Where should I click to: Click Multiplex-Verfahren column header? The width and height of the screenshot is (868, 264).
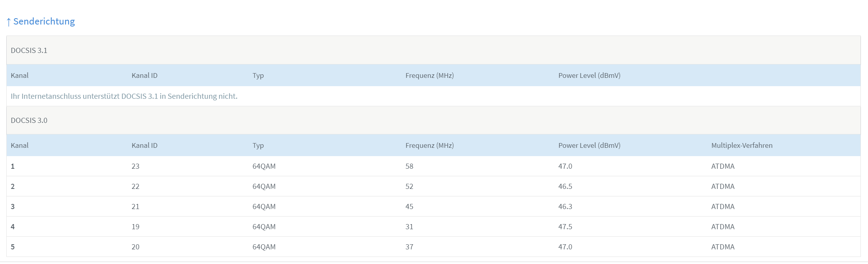click(741, 145)
